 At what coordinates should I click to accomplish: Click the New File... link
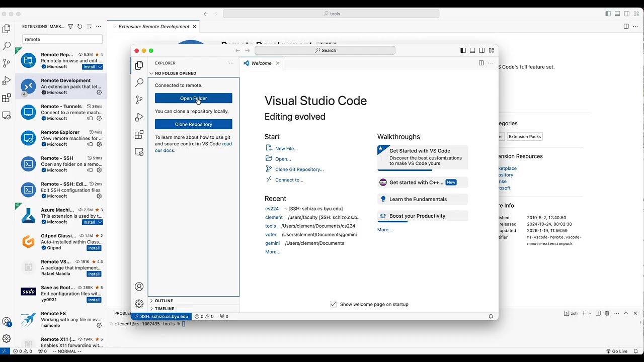pyautogui.click(x=286, y=148)
